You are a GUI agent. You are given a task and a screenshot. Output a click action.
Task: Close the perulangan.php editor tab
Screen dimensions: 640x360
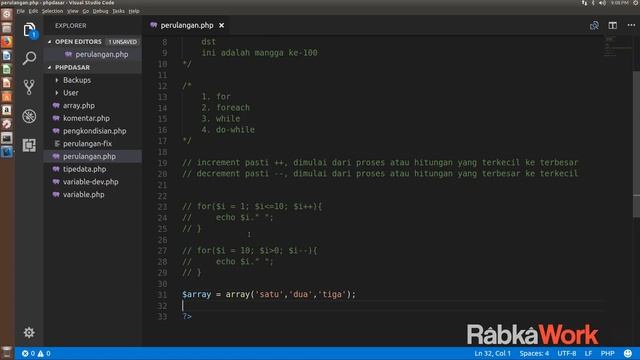[221, 25]
